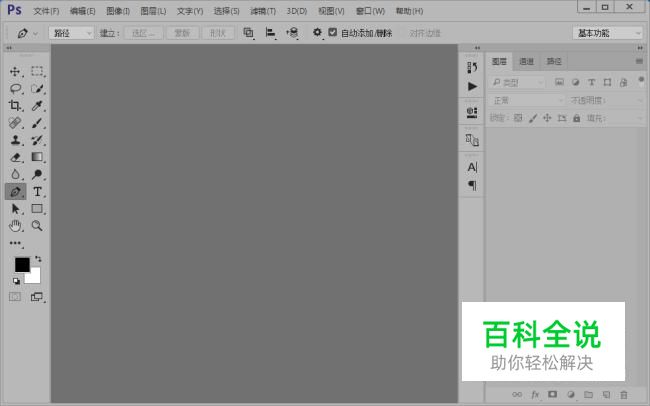
Task: Open the Layers panel flyout menu
Action: [639, 61]
